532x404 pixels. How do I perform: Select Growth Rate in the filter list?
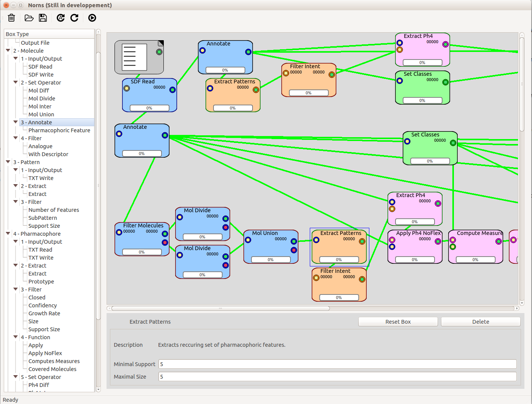point(44,313)
